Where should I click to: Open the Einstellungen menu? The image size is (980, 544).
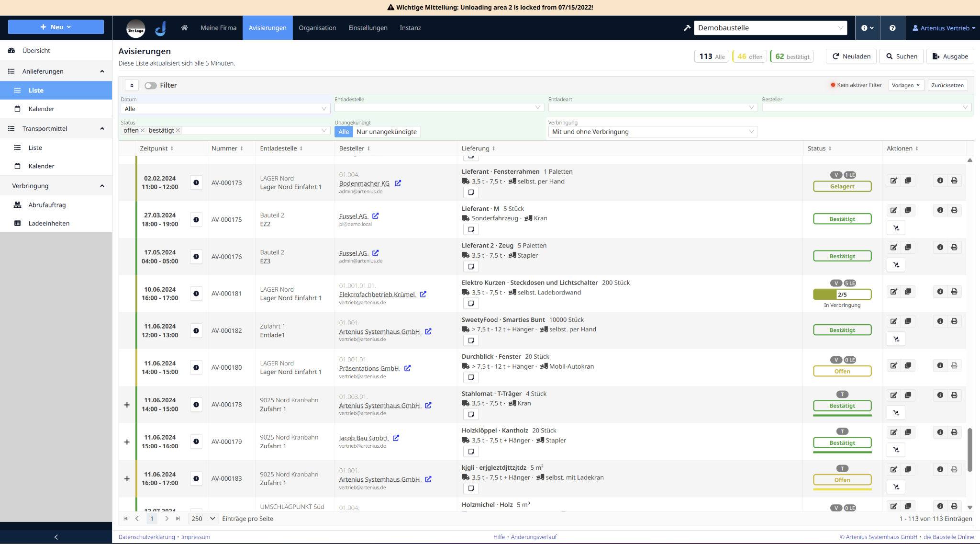pyautogui.click(x=367, y=28)
